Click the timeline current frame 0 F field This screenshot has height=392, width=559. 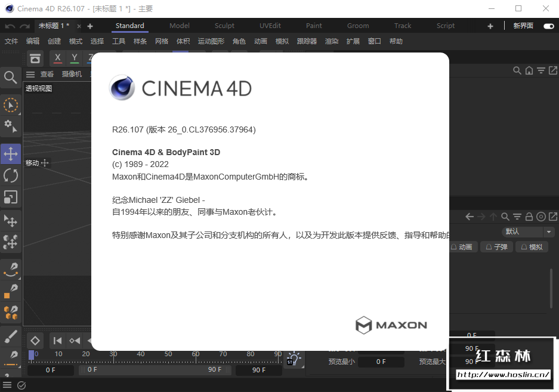point(50,371)
